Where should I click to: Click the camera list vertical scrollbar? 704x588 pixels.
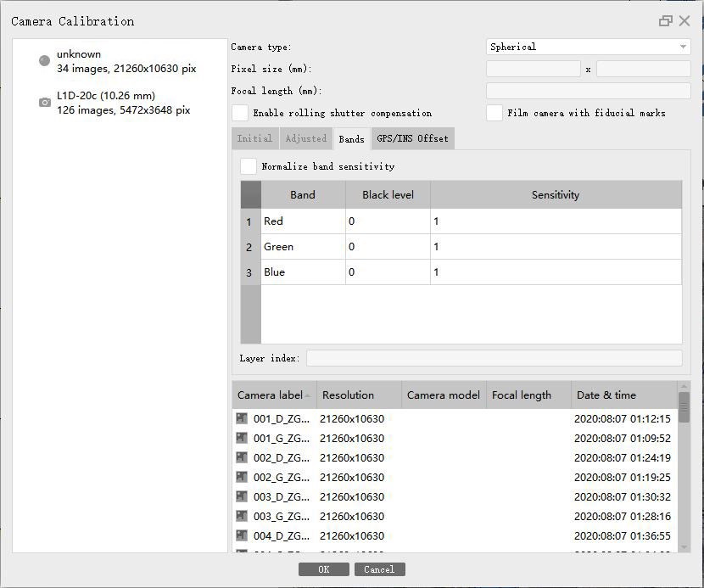(684, 407)
